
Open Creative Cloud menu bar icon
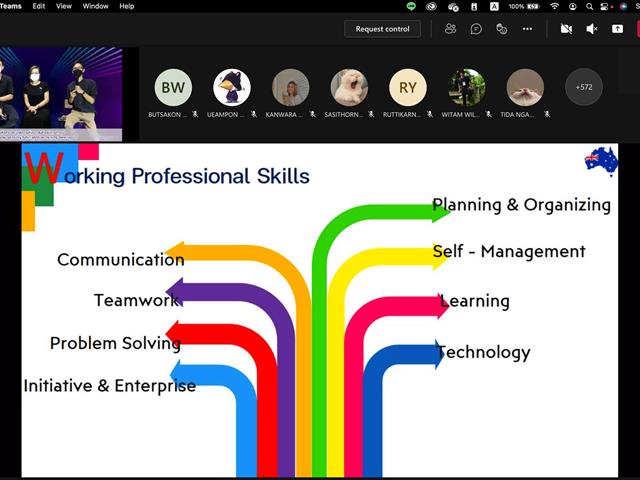pos(431,6)
